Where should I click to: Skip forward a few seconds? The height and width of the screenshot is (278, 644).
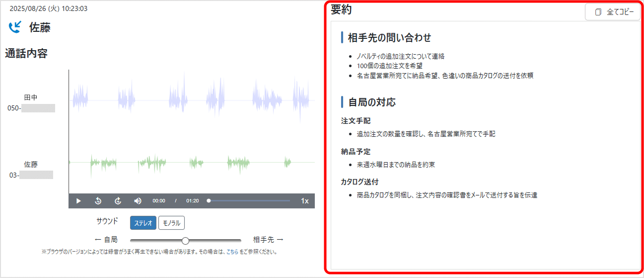point(118,201)
